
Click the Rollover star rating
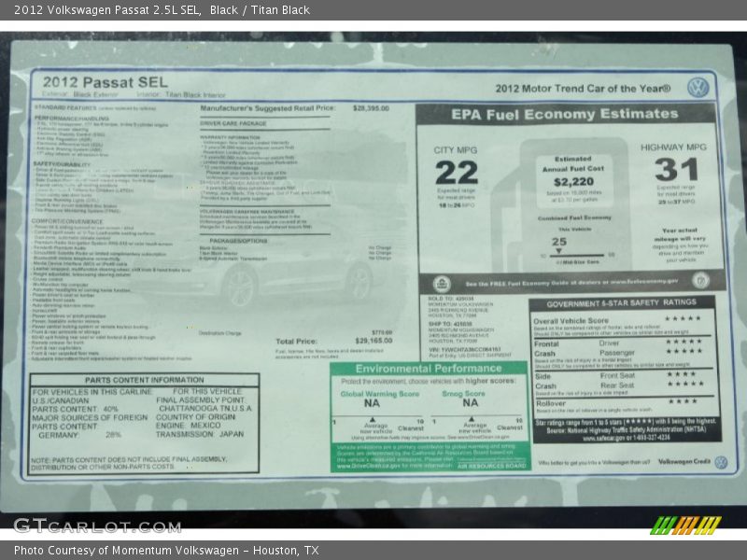click(x=682, y=401)
